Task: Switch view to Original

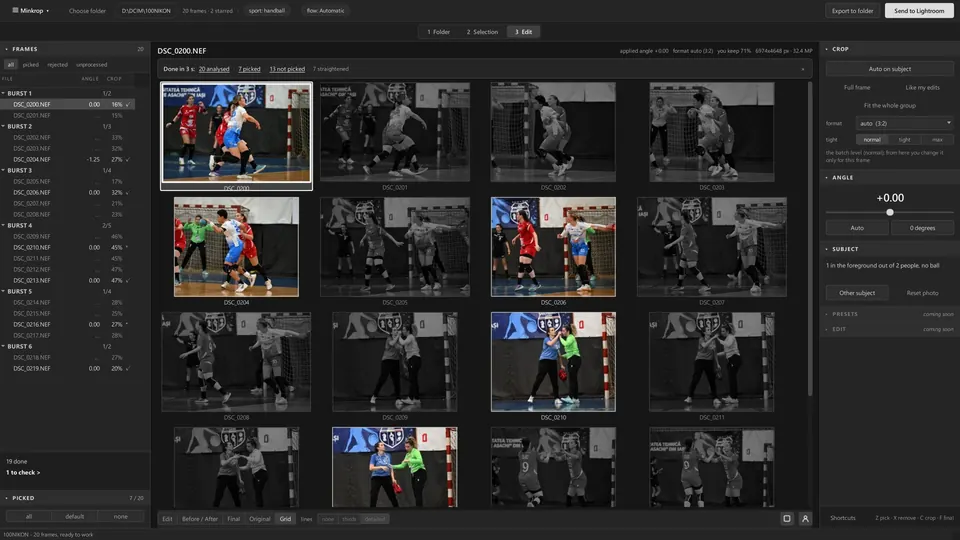Action: click(x=260, y=519)
